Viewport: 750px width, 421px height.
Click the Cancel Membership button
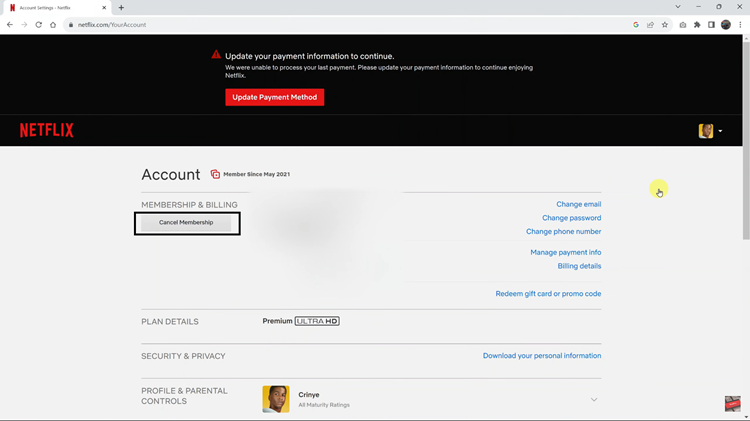tap(186, 222)
